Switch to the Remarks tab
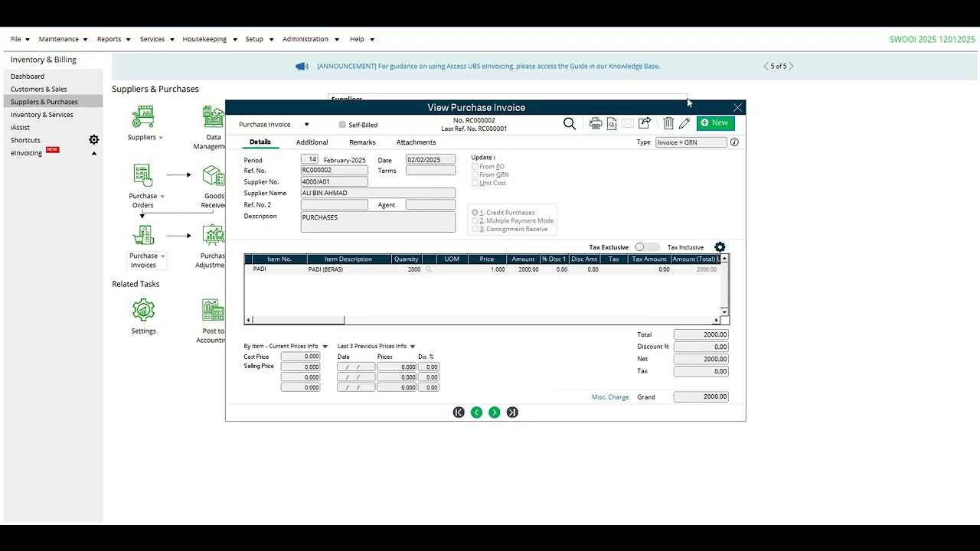 click(362, 142)
